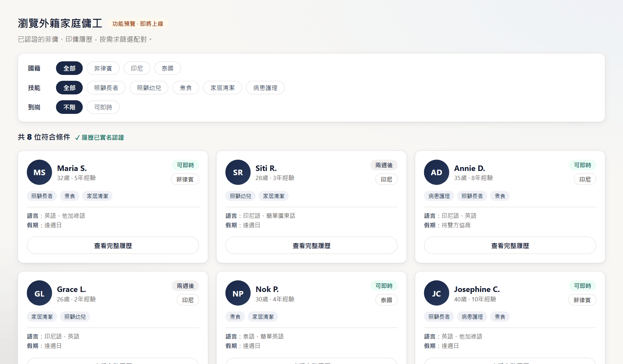View Annie D. full profile
Screen dimensions: 623x364
[510, 246]
